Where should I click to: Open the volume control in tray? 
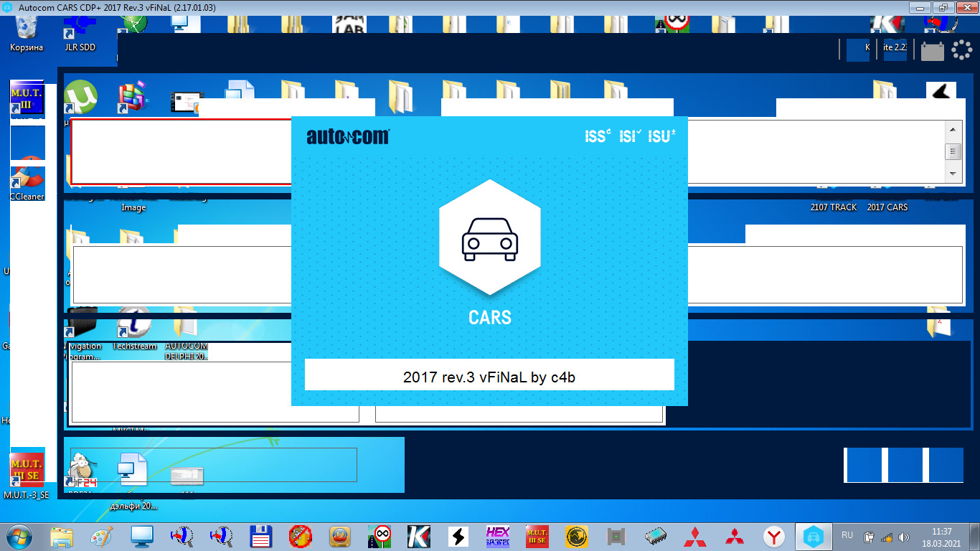(904, 537)
